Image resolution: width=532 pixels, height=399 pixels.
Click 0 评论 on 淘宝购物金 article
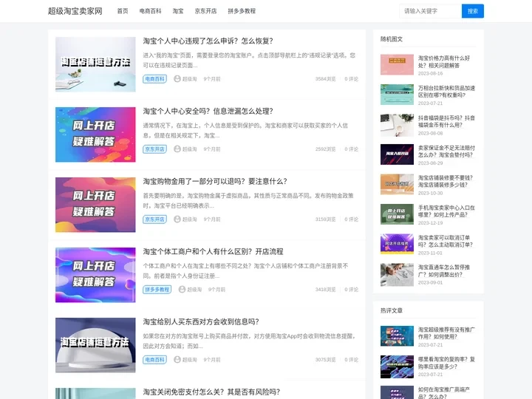coord(351,219)
